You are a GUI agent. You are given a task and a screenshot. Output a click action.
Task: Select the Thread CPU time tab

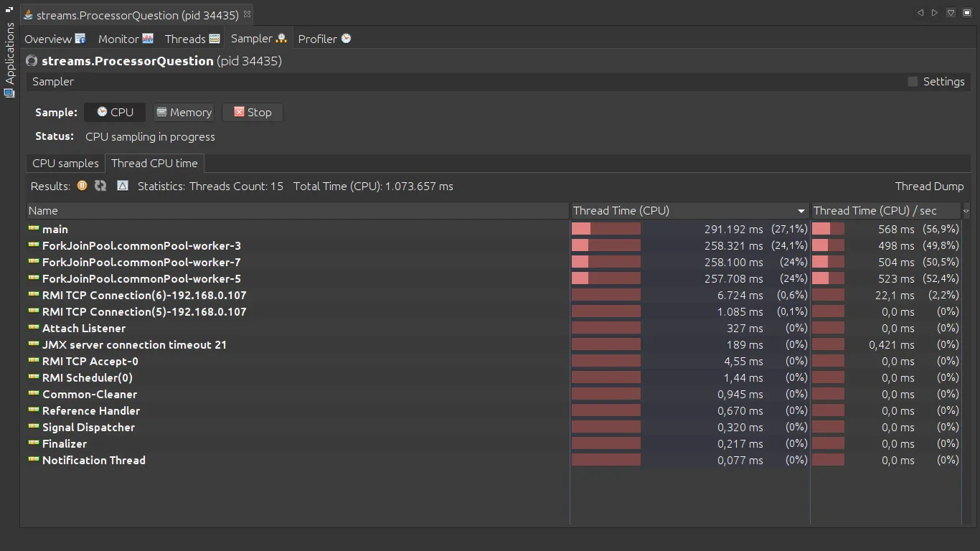154,164
